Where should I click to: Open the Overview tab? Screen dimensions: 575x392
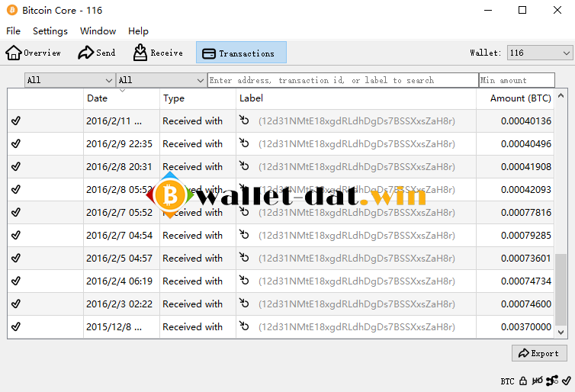click(33, 53)
